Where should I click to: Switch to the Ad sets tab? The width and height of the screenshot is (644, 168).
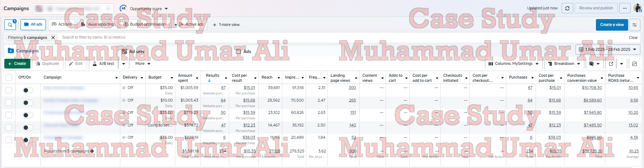tap(133, 52)
